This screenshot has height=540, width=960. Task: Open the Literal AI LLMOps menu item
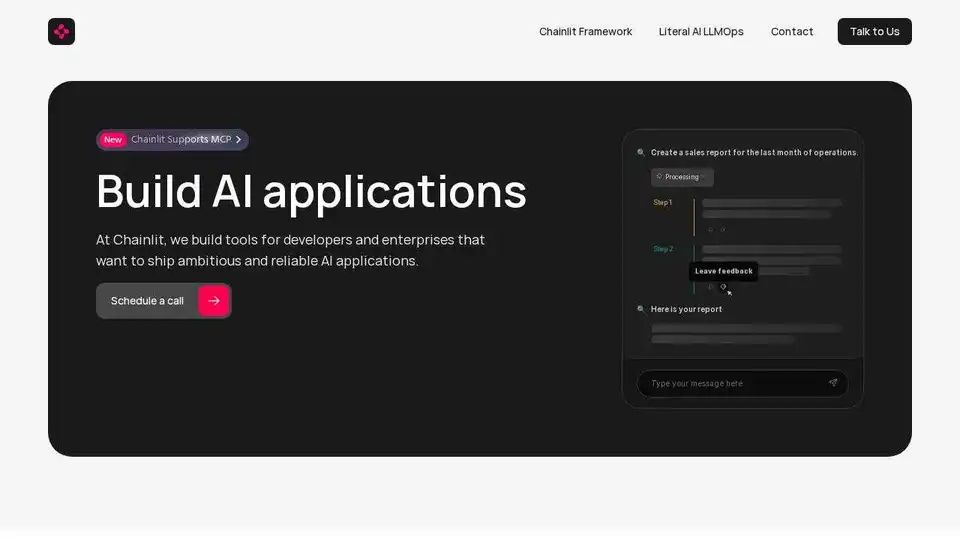pyautogui.click(x=701, y=31)
